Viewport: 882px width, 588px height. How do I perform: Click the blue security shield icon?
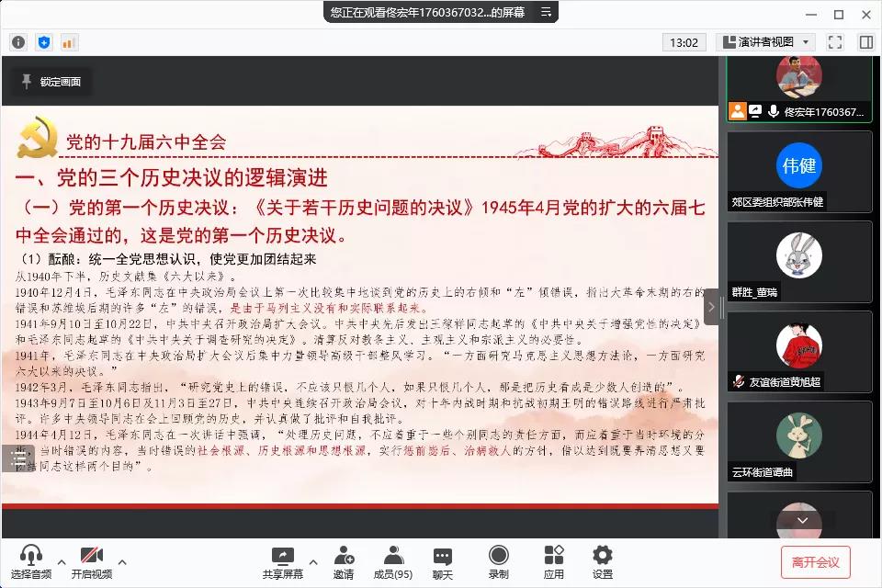pos(44,42)
